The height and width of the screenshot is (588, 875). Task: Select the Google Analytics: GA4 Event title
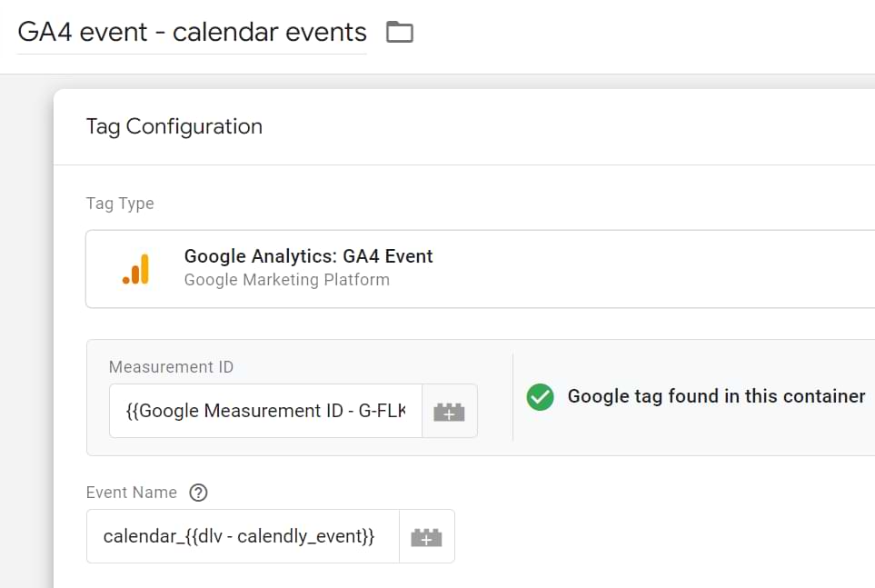pos(309,256)
